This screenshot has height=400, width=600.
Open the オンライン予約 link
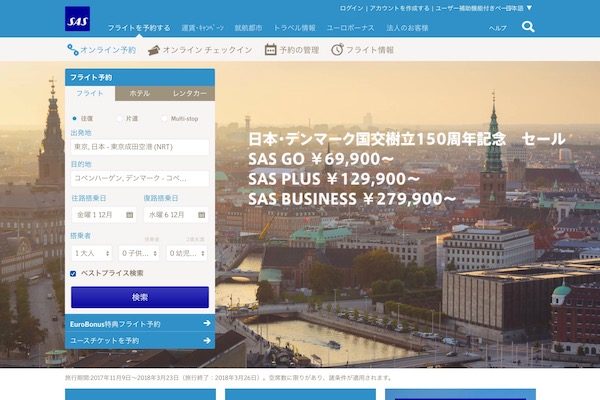point(108,50)
